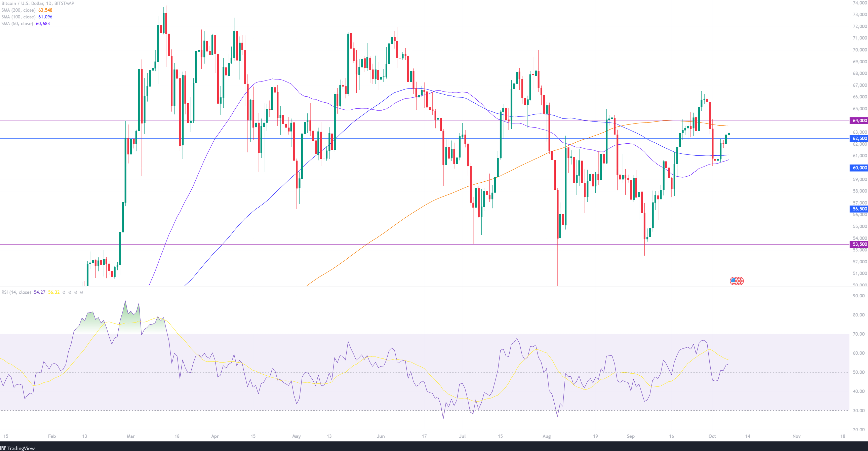Click the yellow 56.32 RSI average value
Image resolution: width=868 pixels, height=451 pixels.
coord(54,292)
